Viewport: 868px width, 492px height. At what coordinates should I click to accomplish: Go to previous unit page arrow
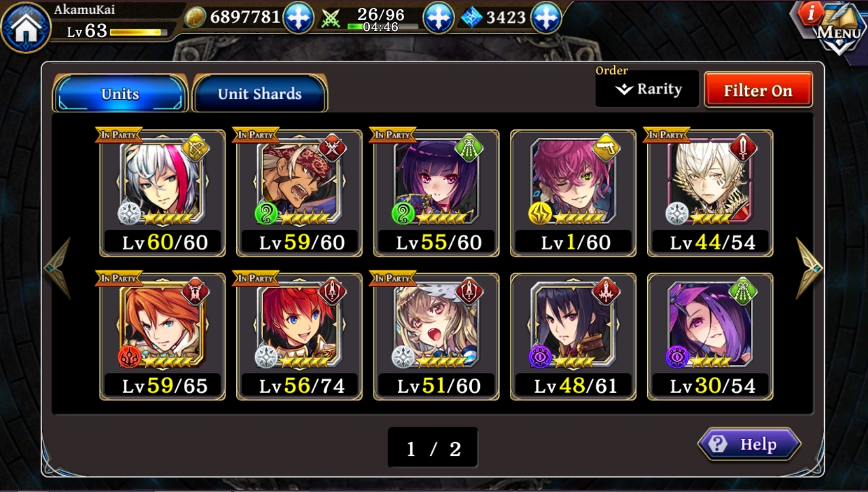pyautogui.click(x=58, y=268)
